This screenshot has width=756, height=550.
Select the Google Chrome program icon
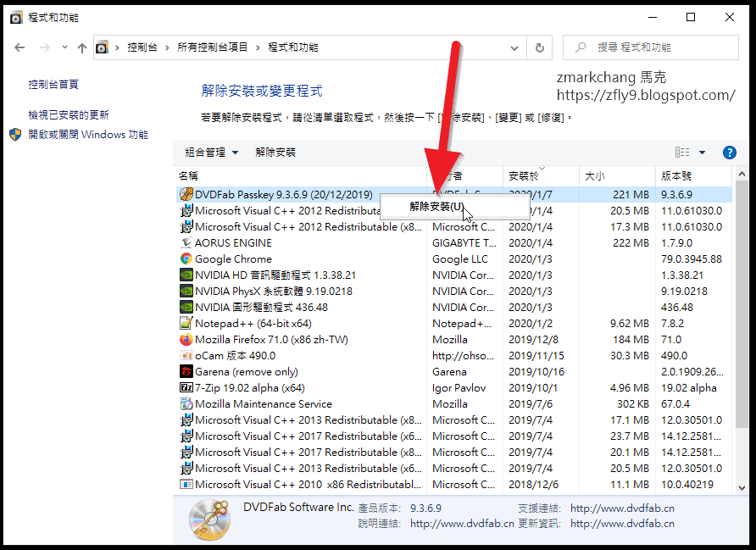[x=186, y=258]
